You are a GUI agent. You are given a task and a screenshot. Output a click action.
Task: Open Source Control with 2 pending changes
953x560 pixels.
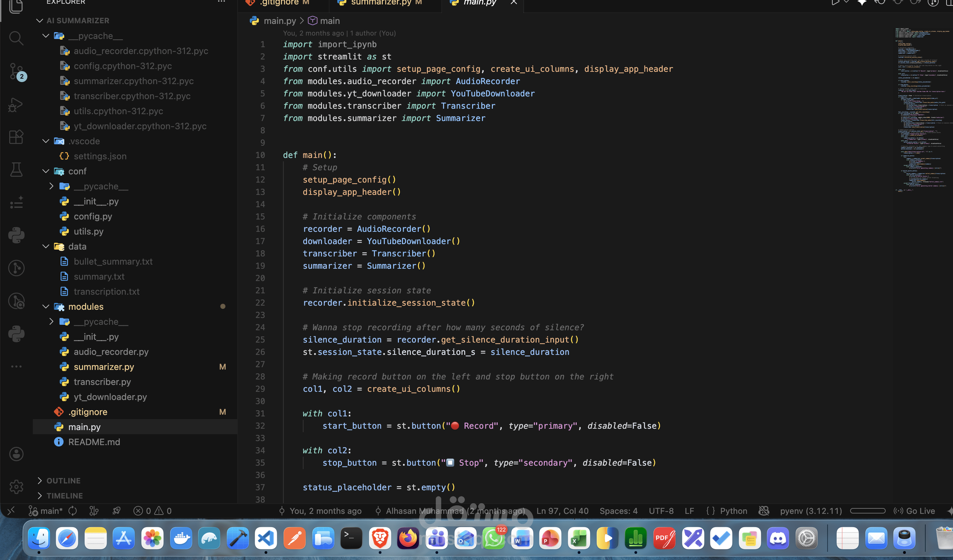(16, 71)
